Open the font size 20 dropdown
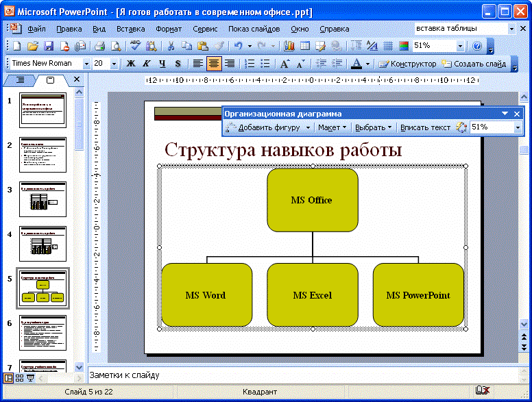 click(x=114, y=64)
